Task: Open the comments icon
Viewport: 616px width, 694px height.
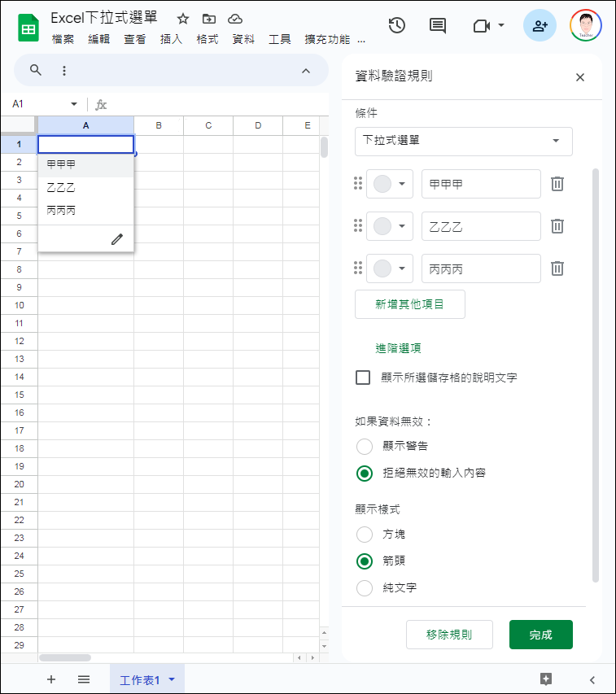Action: (x=438, y=26)
